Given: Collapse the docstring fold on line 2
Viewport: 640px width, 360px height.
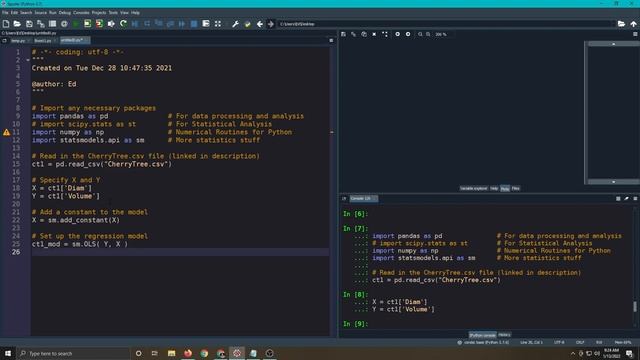Looking at the screenshot, I should 28,60.
